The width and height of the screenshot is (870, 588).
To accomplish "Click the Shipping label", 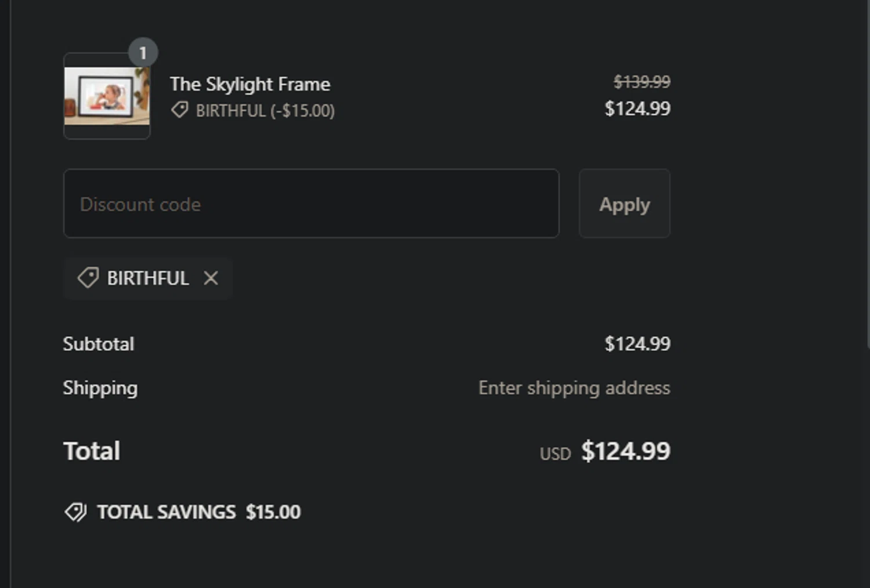I will point(100,388).
